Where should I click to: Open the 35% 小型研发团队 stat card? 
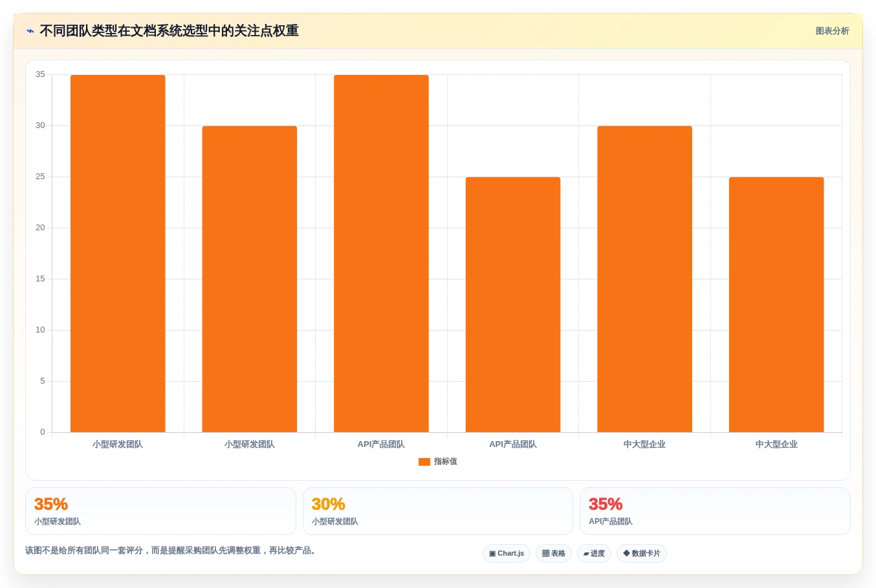[x=160, y=511]
